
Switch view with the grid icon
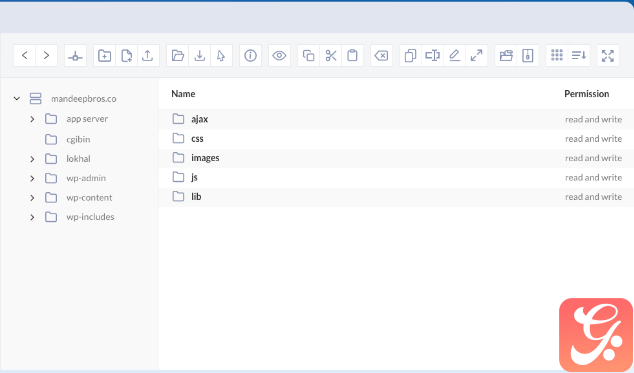tap(557, 55)
